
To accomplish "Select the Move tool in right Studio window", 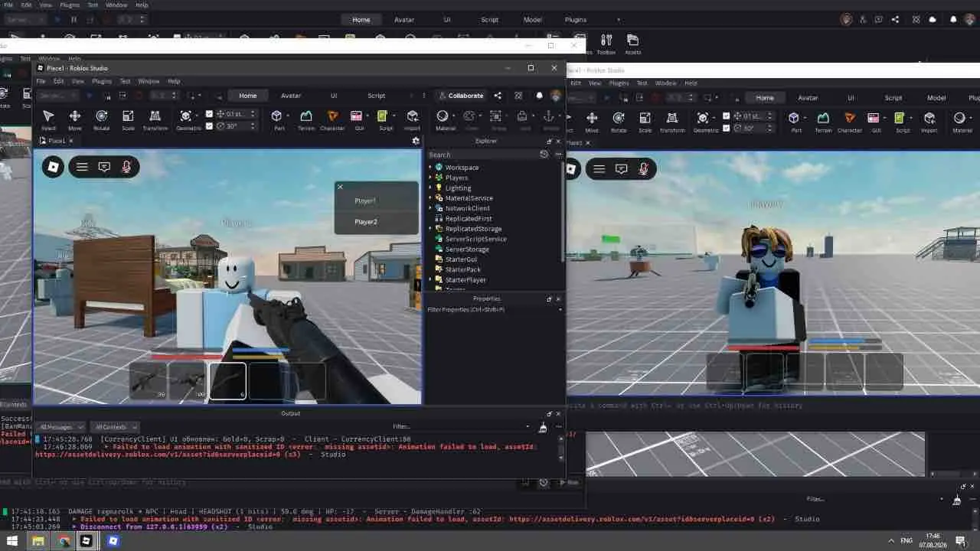I will 592,121.
